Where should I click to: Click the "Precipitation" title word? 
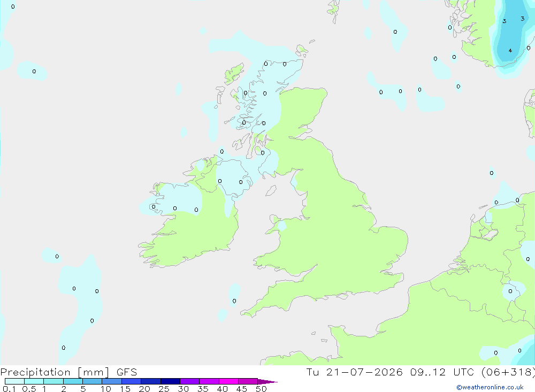pyautogui.click(x=35, y=372)
